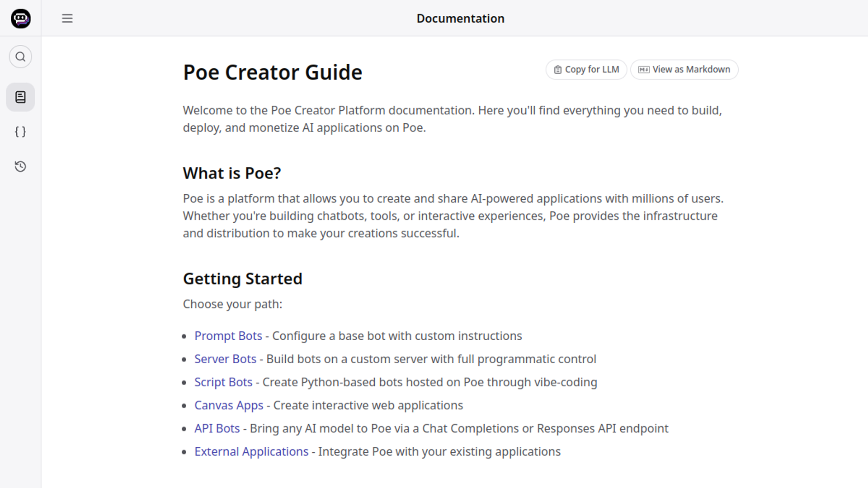Open the API Bots link
Viewport: 868px width, 488px height.
click(x=217, y=428)
